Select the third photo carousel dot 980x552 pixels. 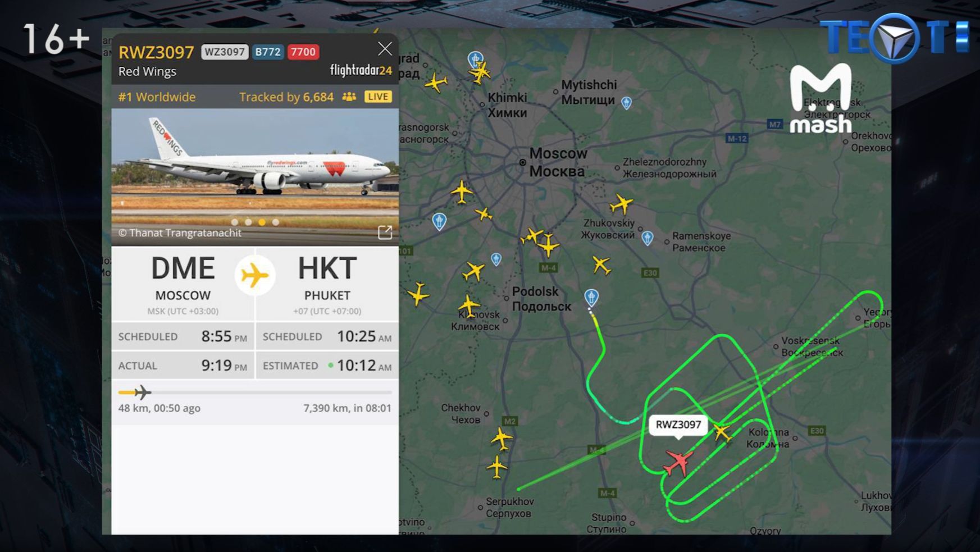point(262,222)
